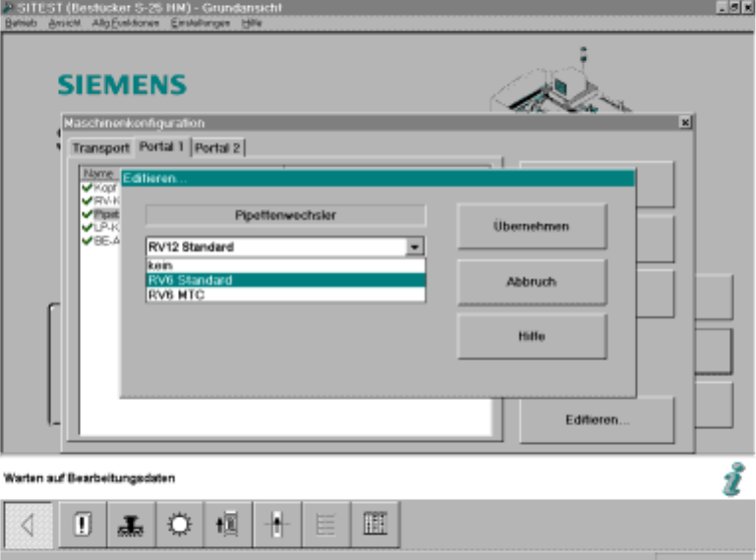Click the Pipettenwechsler label field
This screenshot has width=756, height=560.
pos(285,215)
